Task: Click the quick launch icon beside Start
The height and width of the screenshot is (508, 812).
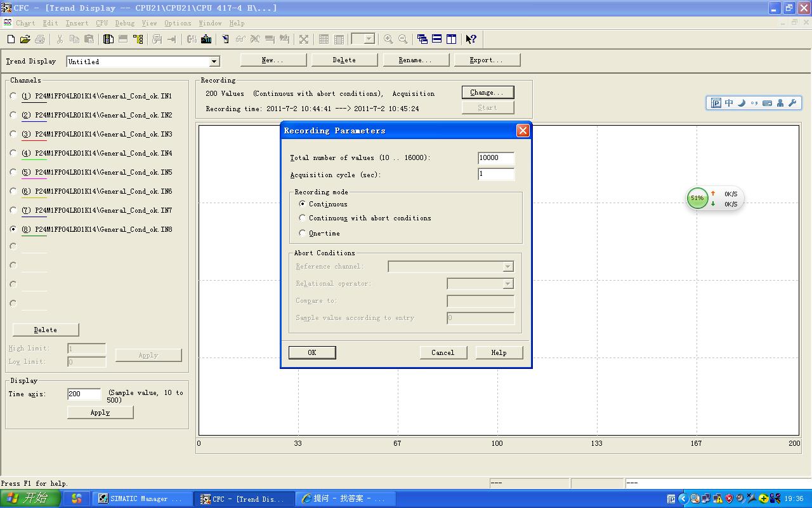Action: tap(76, 499)
